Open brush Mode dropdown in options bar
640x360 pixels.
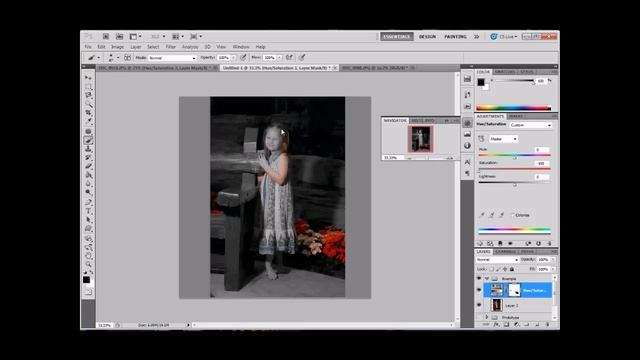click(x=172, y=58)
